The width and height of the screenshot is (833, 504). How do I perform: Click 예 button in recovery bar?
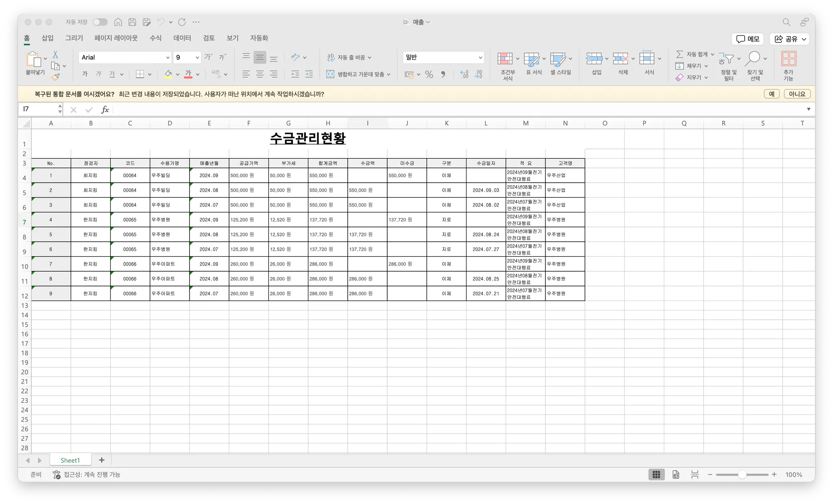coord(771,94)
